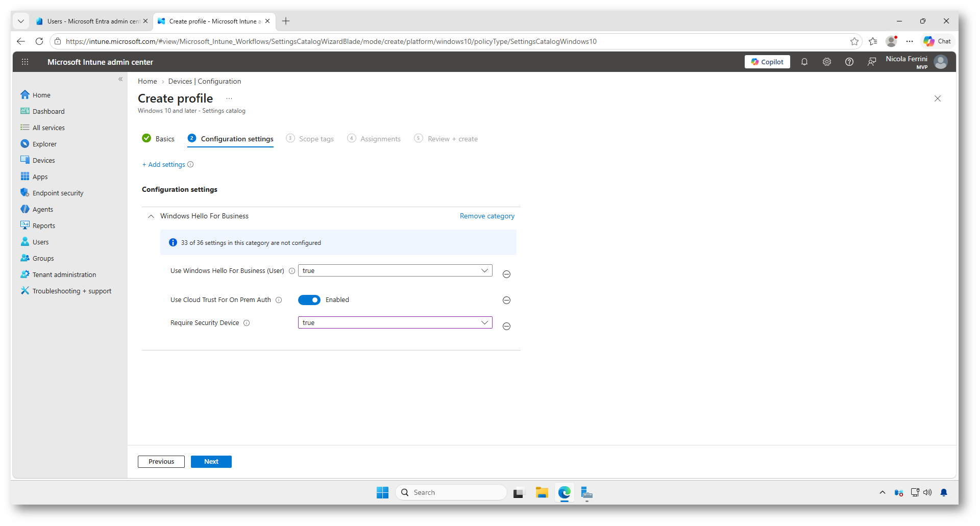Open the Reports sidebar icon
This screenshot has width=980, height=526.
(24, 226)
